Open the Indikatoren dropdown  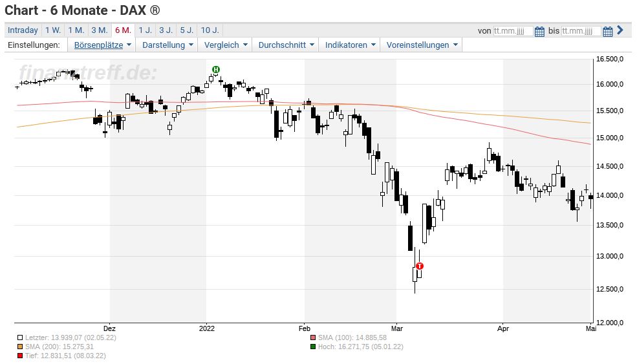349,45
